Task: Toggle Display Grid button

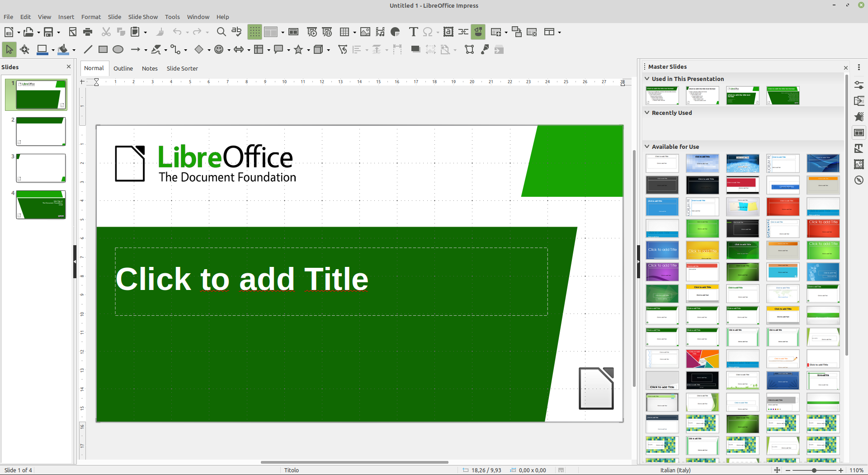Action: (255, 32)
